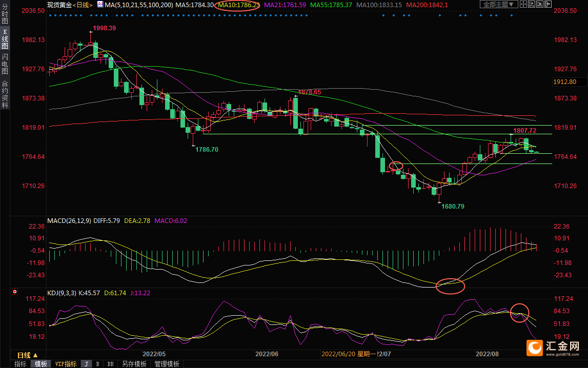
Task: Click the 管理模板 button
Action: (x=167, y=364)
